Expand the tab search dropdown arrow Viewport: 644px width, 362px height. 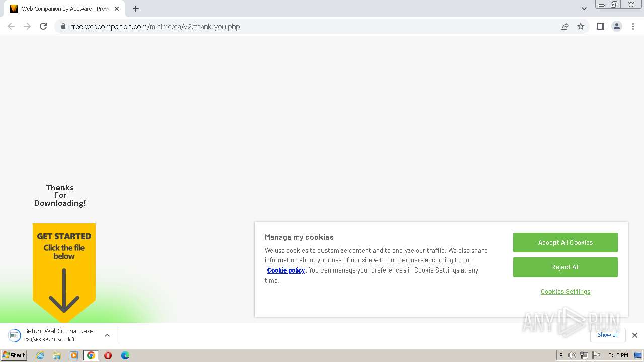pos(584,9)
